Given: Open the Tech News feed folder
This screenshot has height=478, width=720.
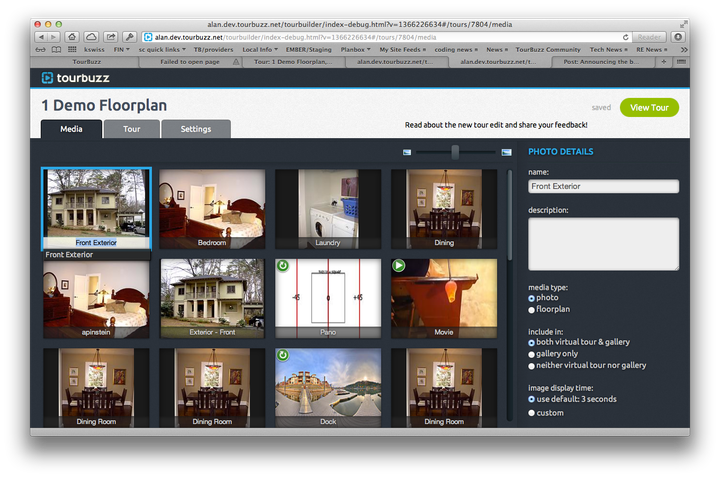Looking at the screenshot, I should (608, 49).
